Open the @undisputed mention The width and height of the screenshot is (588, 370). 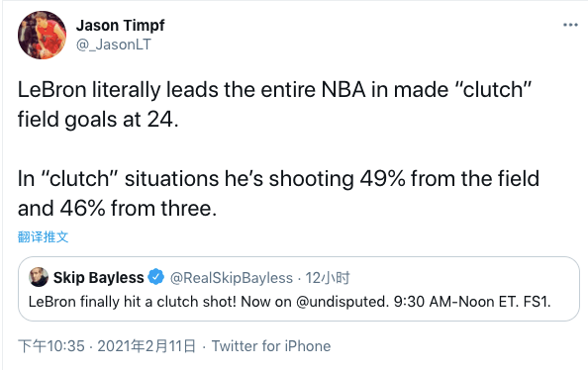(x=341, y=302)
